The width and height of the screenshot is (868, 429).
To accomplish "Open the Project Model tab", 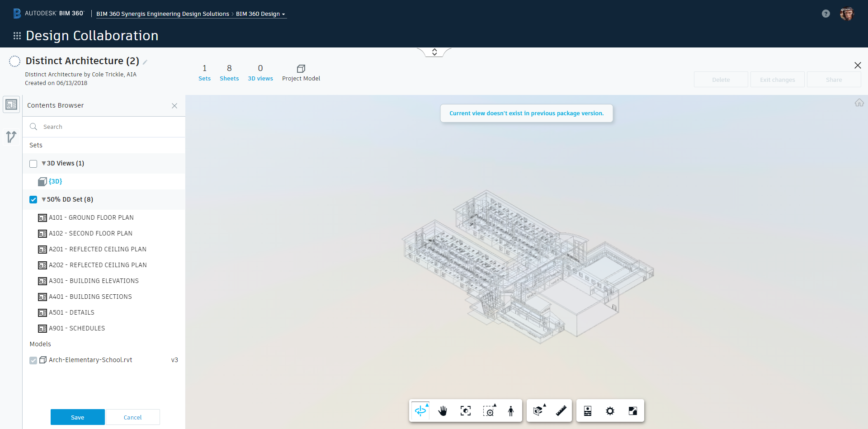I will click(301, 73).
